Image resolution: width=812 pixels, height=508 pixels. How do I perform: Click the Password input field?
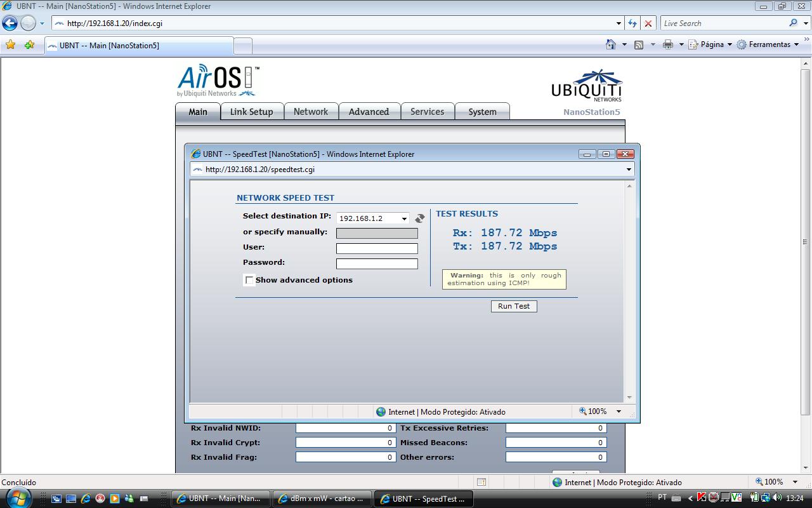377,264
